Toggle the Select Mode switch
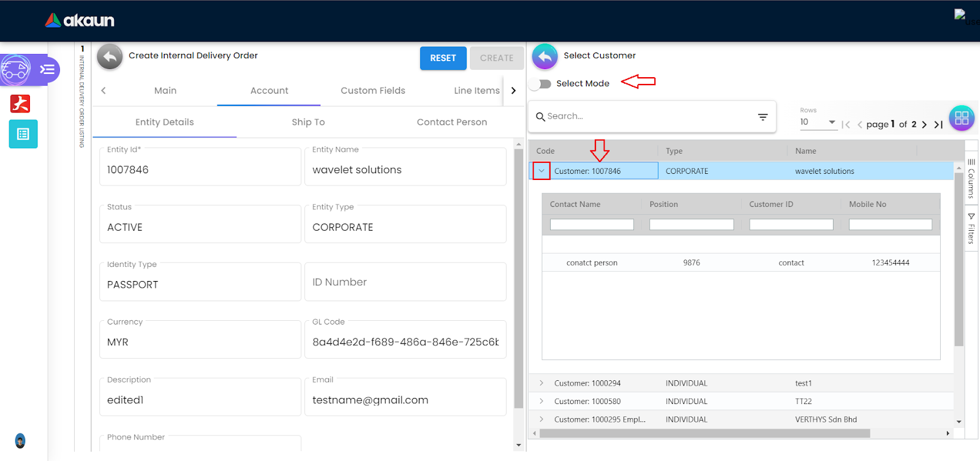Image resolution: width=980 pixels, height=461 pixels. point(541,84)
